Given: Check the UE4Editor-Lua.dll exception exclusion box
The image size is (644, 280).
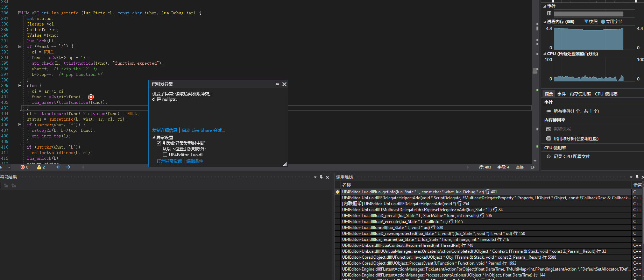Looking at the screenshot, I should [x=165, y=155].
